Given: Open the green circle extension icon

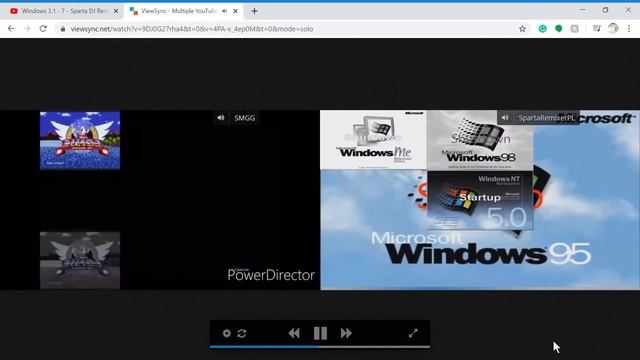Looking at the screenshot, I should [558, 29].
